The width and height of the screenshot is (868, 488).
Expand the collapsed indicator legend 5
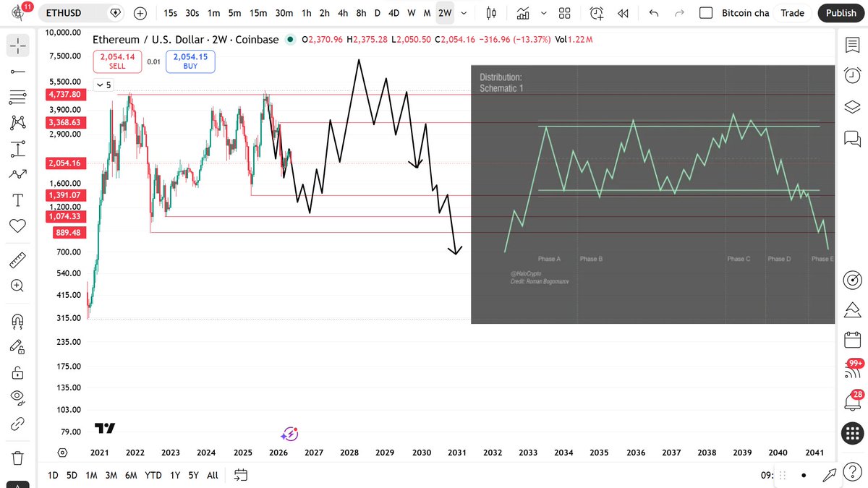pos(103,85)
